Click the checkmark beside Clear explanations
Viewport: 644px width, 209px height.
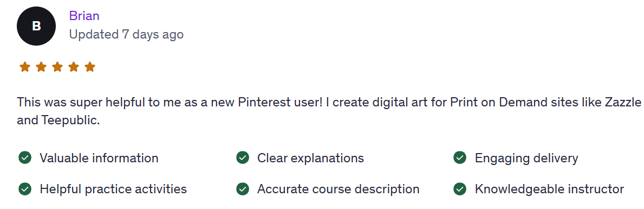[x=243, y=157]
